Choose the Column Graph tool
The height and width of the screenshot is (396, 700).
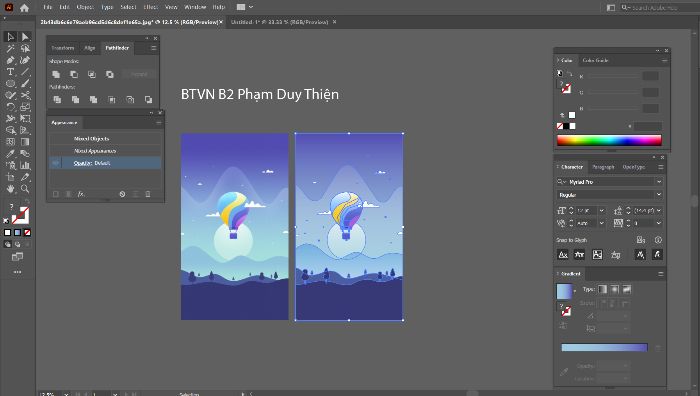[x=25, y=166]
